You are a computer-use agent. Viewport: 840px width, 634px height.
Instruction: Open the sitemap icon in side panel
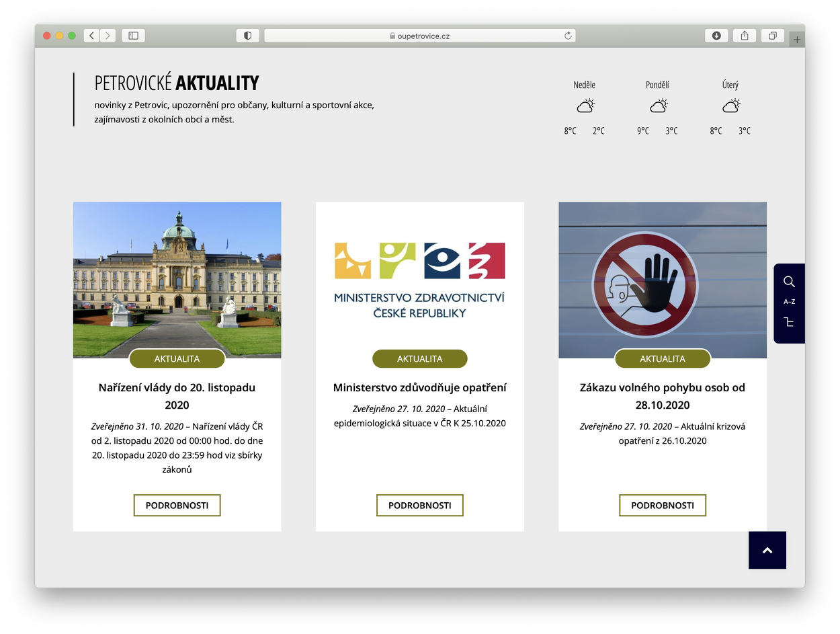(789, 323)
